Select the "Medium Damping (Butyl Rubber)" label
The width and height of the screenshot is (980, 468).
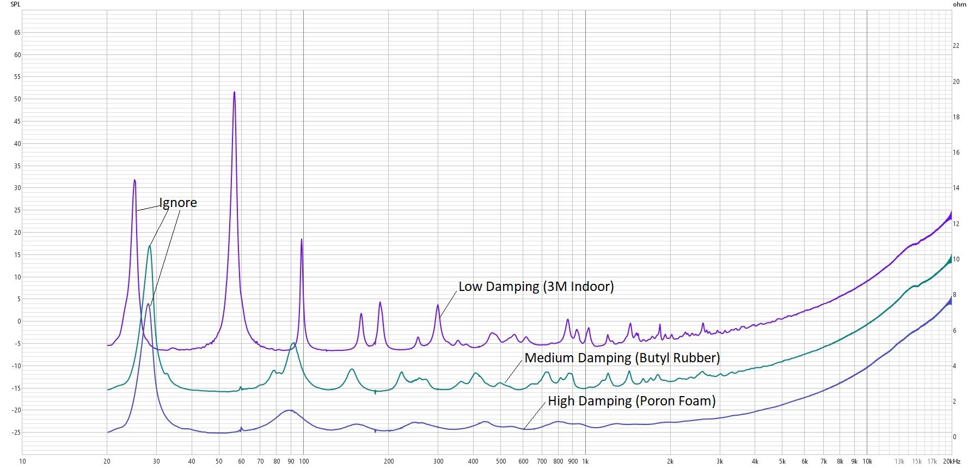[622, 358]
